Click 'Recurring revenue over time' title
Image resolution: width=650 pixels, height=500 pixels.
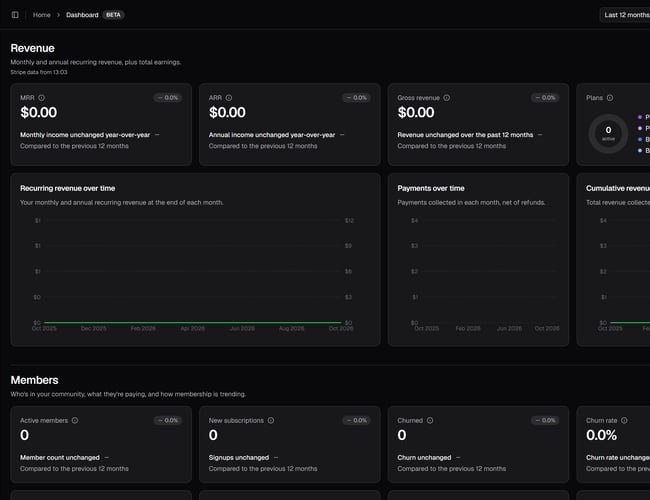(68, 188)
